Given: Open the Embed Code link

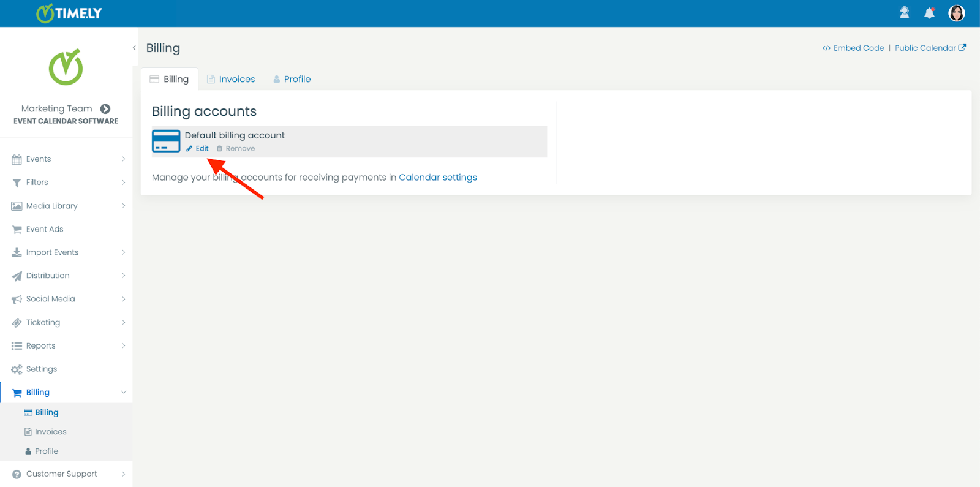Looking at the screenshot, I should (853, 48).
